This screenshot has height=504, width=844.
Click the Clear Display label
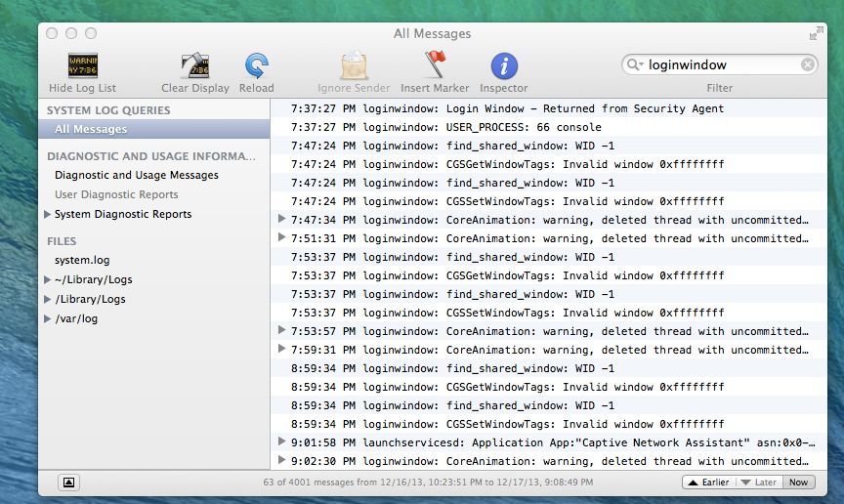point(195,88)
